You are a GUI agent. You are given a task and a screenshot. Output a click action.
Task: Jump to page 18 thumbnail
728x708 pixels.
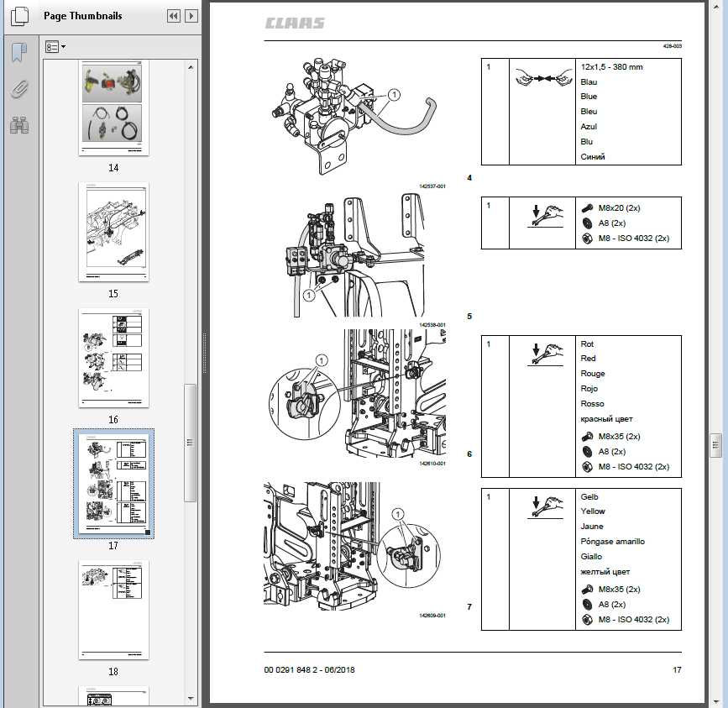click(113, 610)
